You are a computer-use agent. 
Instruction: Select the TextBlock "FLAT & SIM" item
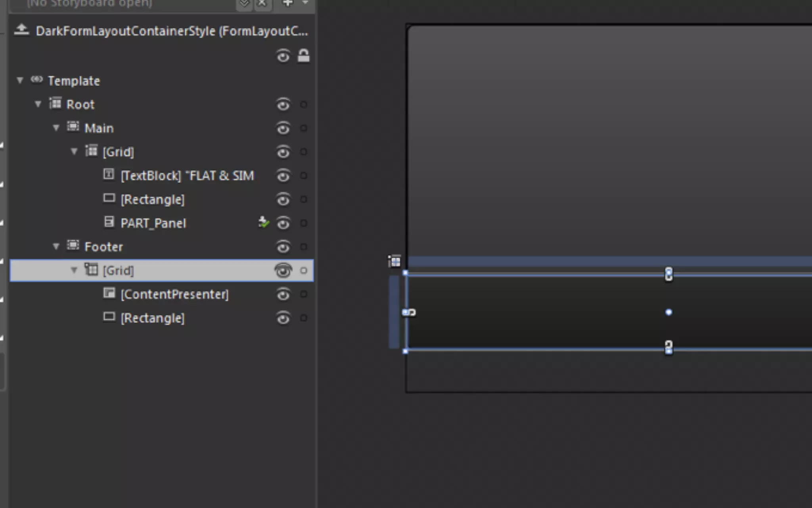[187, 175]
